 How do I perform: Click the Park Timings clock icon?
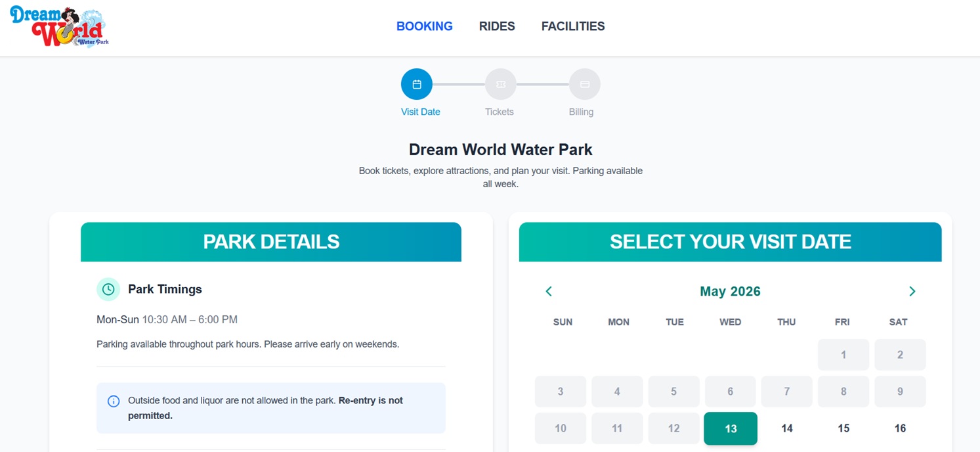point(108,289)
